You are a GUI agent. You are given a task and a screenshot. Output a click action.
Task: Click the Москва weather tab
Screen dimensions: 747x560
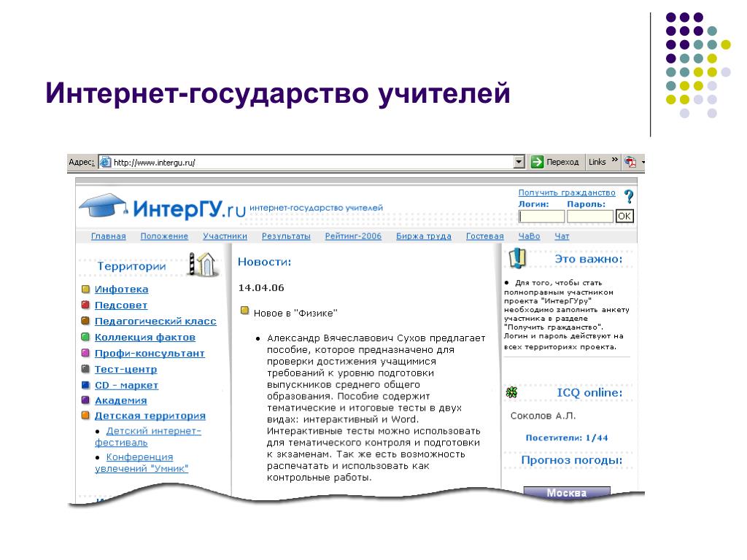pyautogui.click(x=567, y=492)
